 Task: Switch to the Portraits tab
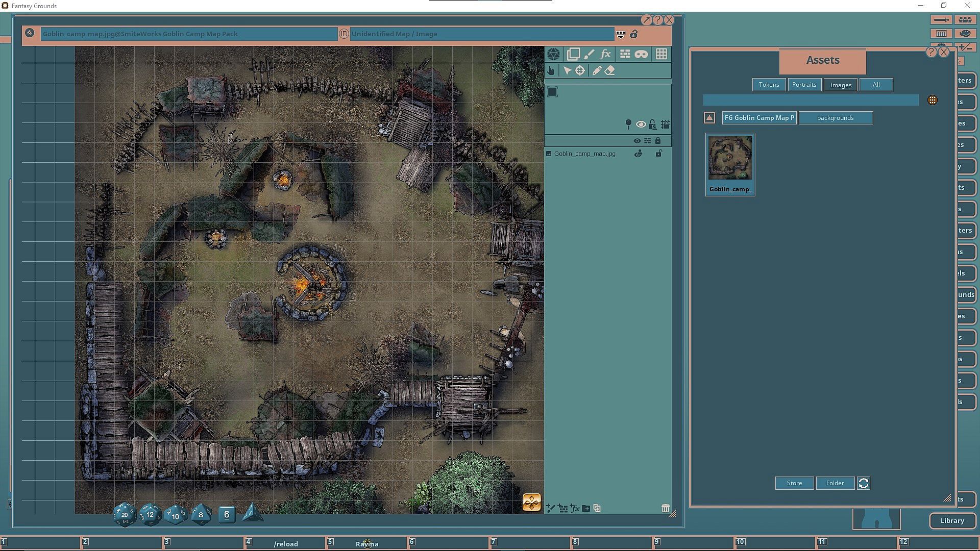coord(804,85)
